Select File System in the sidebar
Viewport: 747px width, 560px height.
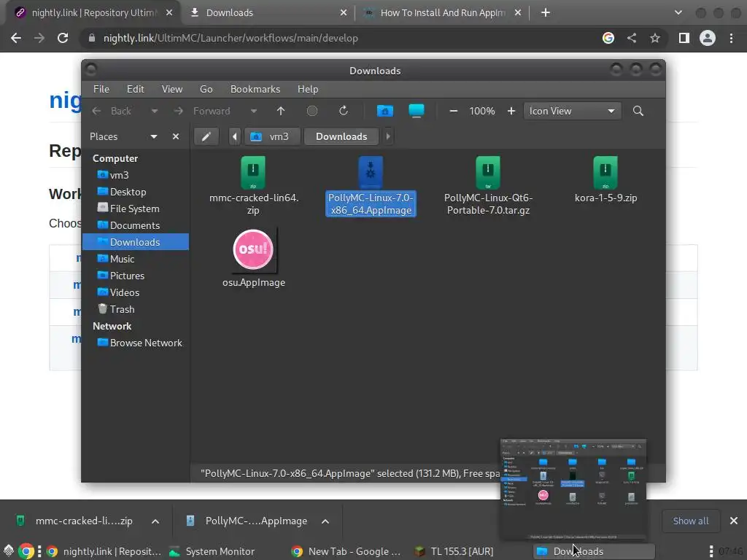tap(136, 209)
